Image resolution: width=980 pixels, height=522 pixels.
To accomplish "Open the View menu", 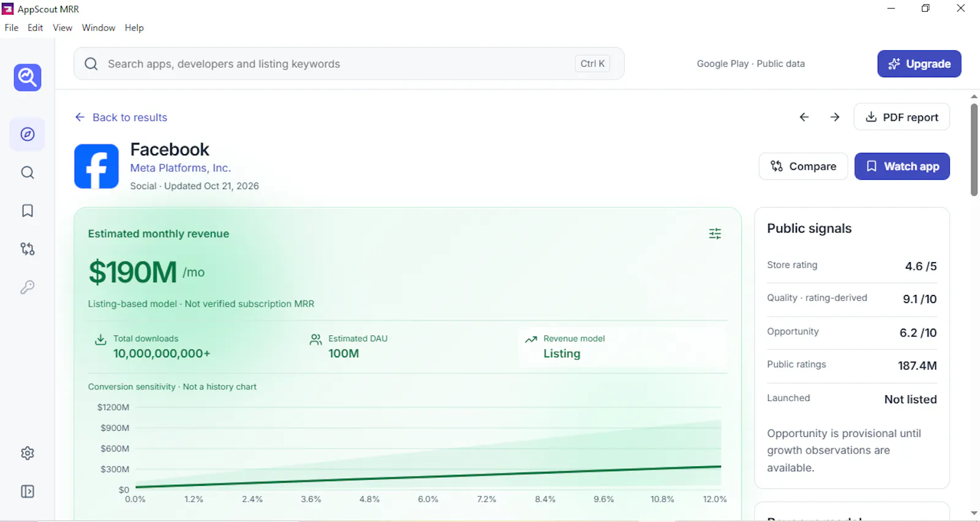I will tap(62, 28).
